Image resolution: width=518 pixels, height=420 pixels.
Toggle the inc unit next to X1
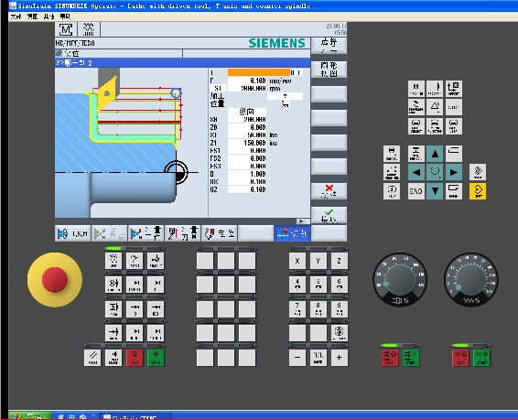click(274, 135)
